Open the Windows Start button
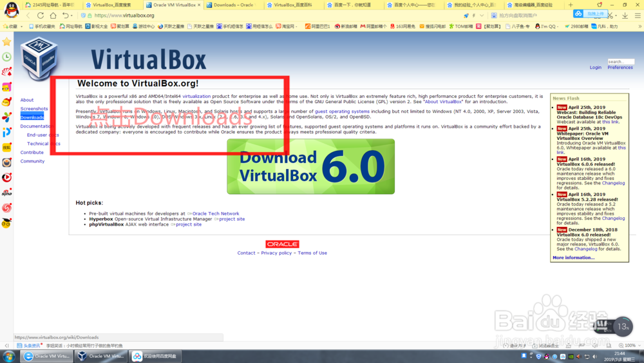The height and width of the screenshot is (363, 644). coord(8,356)
